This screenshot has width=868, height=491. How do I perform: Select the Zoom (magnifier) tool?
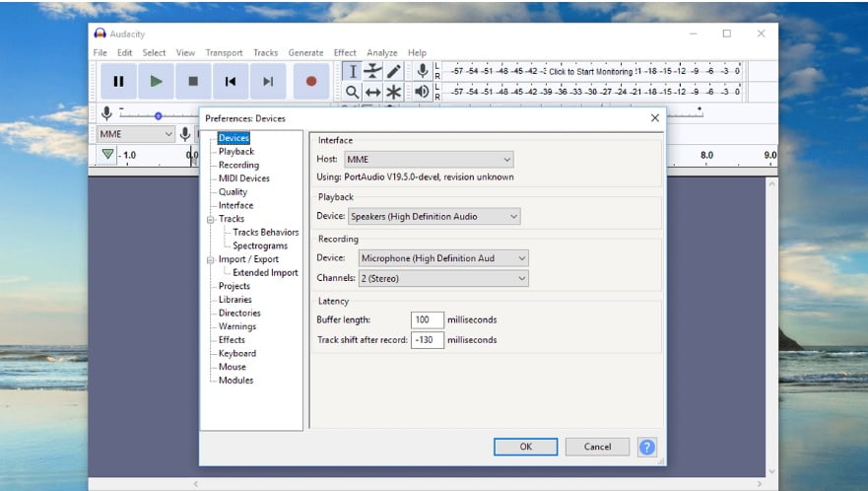(x=352, y=92)
